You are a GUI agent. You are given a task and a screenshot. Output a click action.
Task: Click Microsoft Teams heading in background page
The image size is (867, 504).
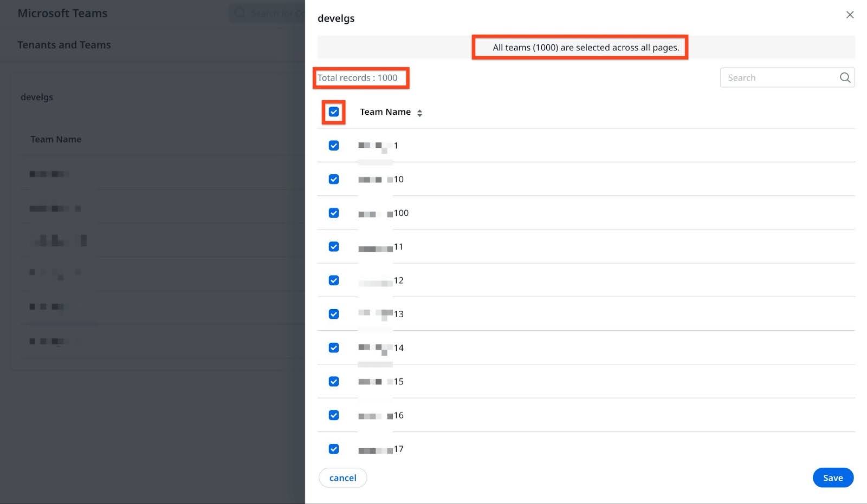click(x=62, y=14)
